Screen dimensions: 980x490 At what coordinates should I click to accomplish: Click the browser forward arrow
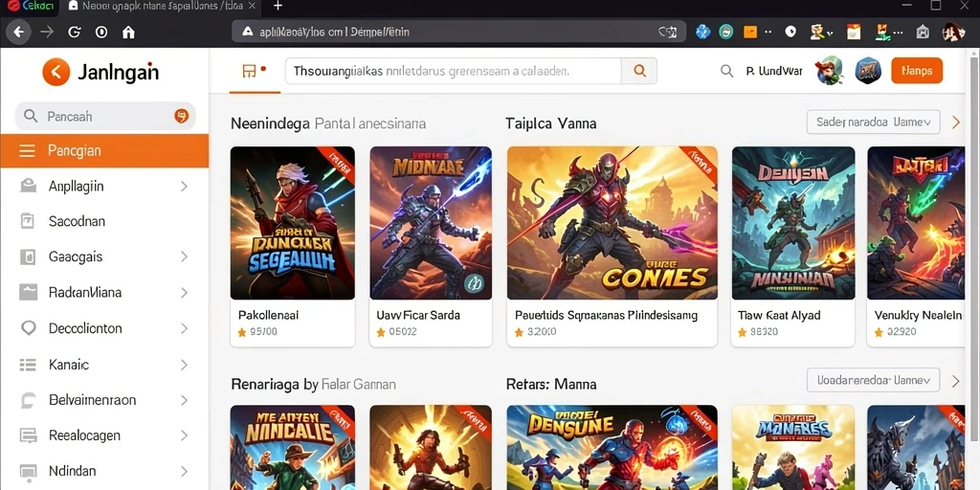click(x=46, y=32)
